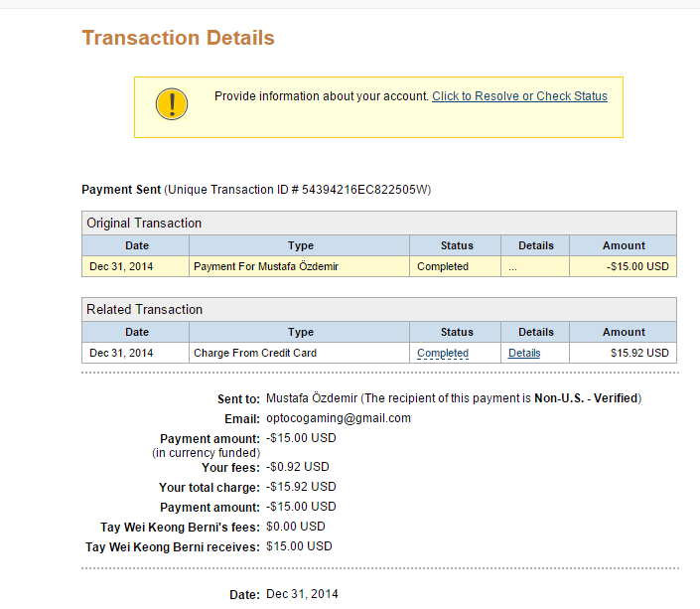The height and width of the screenshot is (609, 700).
Task: Click the Completed status link in Related Transaction
Action: 443,353
